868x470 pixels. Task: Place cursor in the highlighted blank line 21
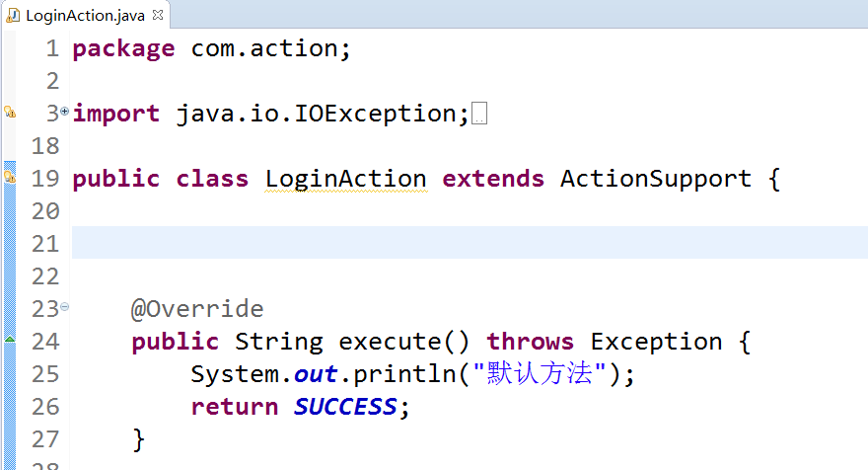[470, 242]
